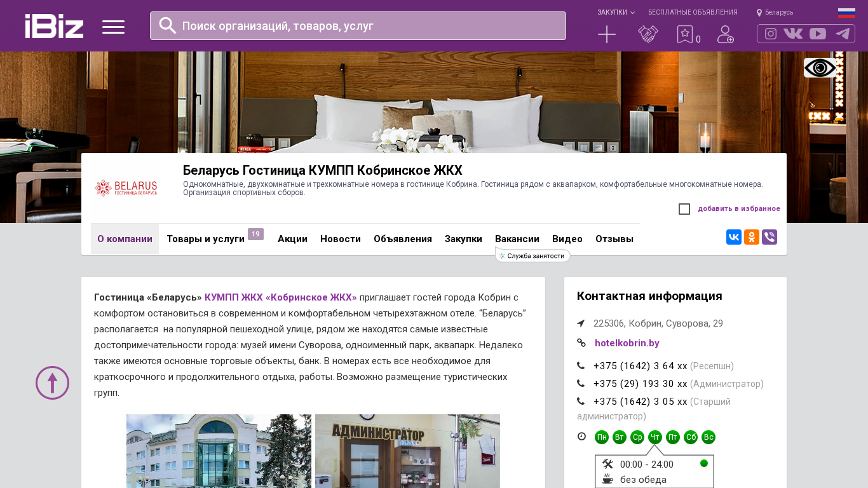Image resolution: width=868 pixels, height=488 pixels.
Task: Click the scroll-to-top arrow circle
Action: tap(52, 383)
